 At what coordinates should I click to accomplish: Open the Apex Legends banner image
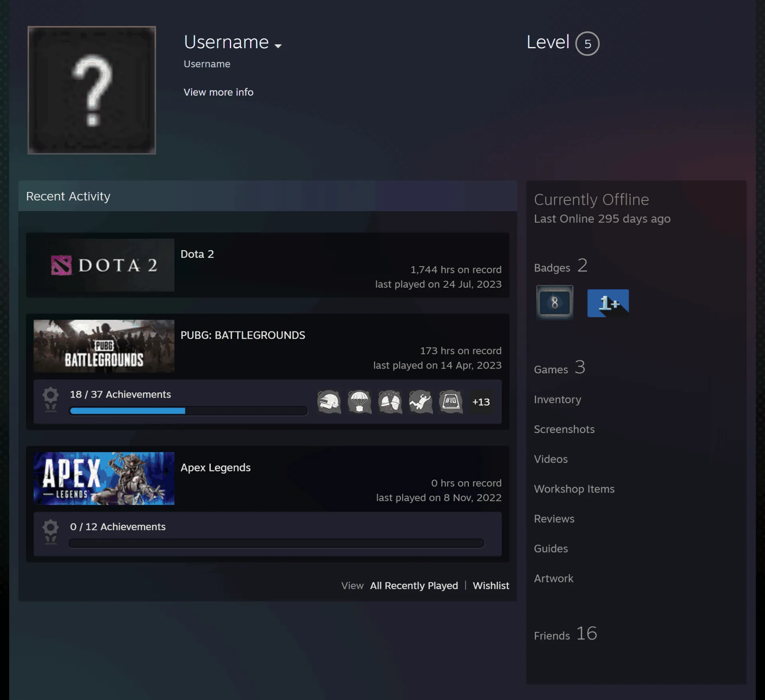click(x=104, y=478)
